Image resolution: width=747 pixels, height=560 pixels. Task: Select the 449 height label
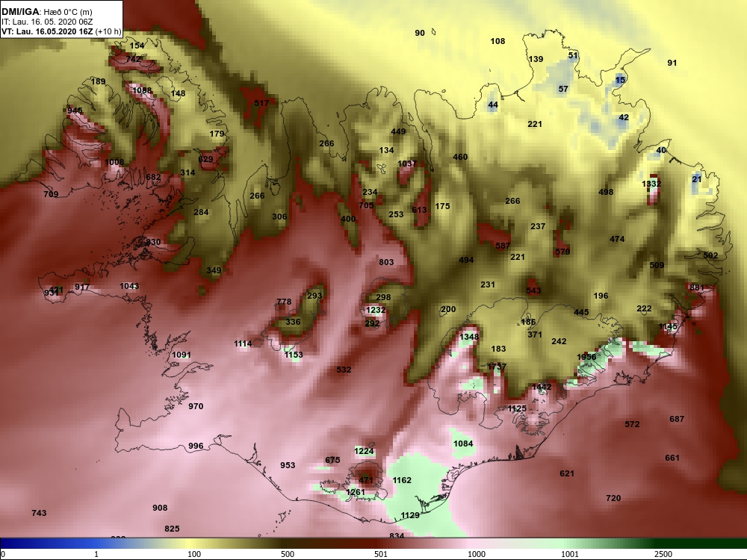click(398, 132)
